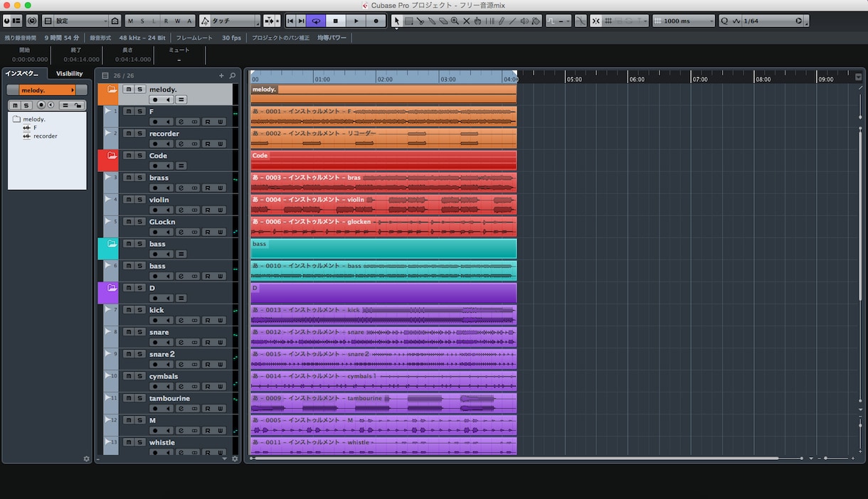This screenshot has height=499, width=868.
Task: Expand the melody. inspector track selector arrow
Action: [73, 90]
